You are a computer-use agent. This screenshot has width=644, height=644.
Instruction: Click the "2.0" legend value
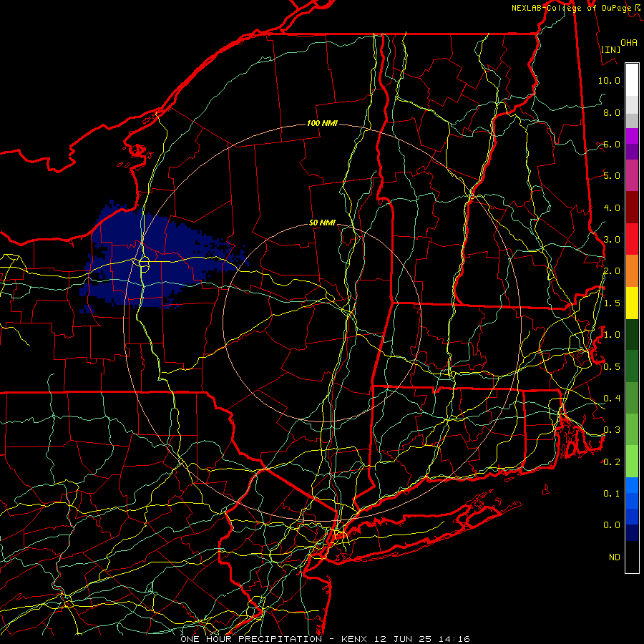click(x=612, y=271)
